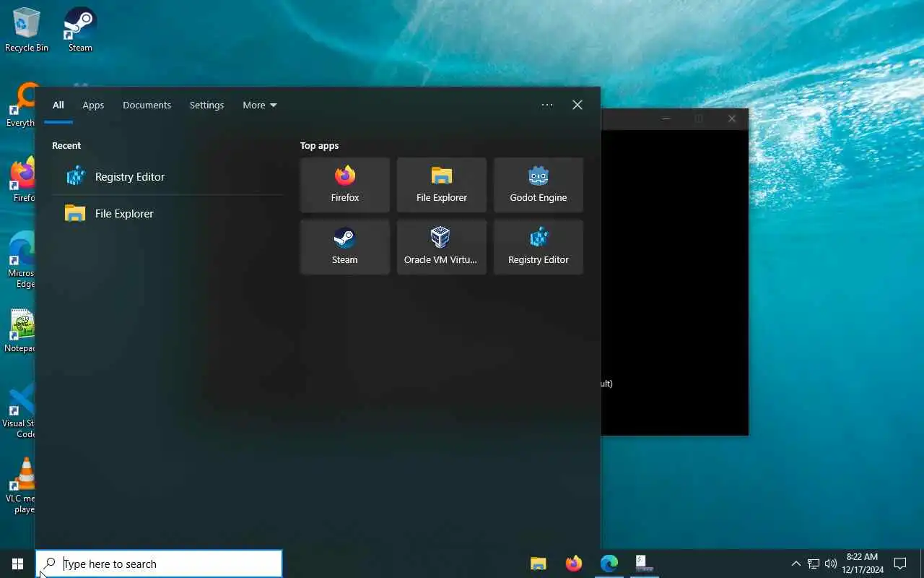Open the notification center

(x=900, y=564)
